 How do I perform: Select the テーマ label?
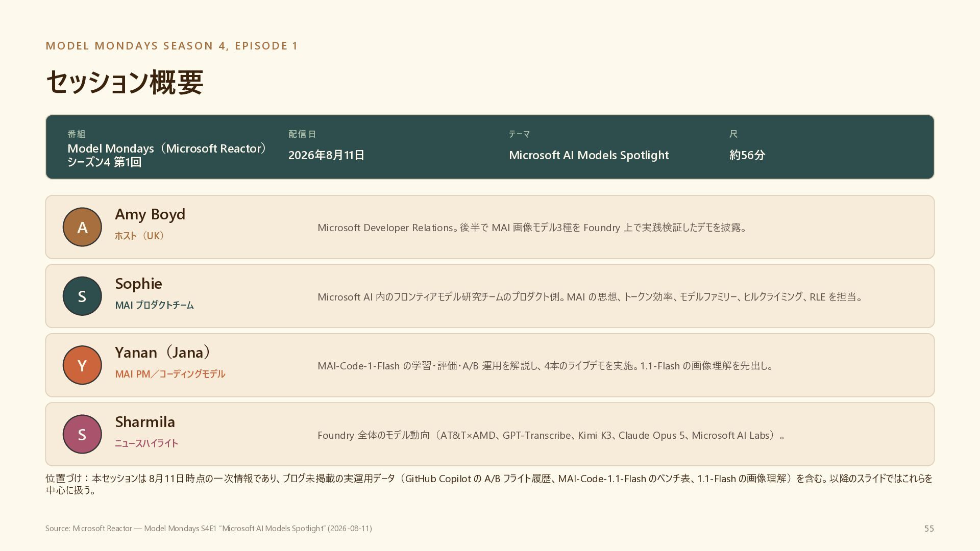pos(520,134)
